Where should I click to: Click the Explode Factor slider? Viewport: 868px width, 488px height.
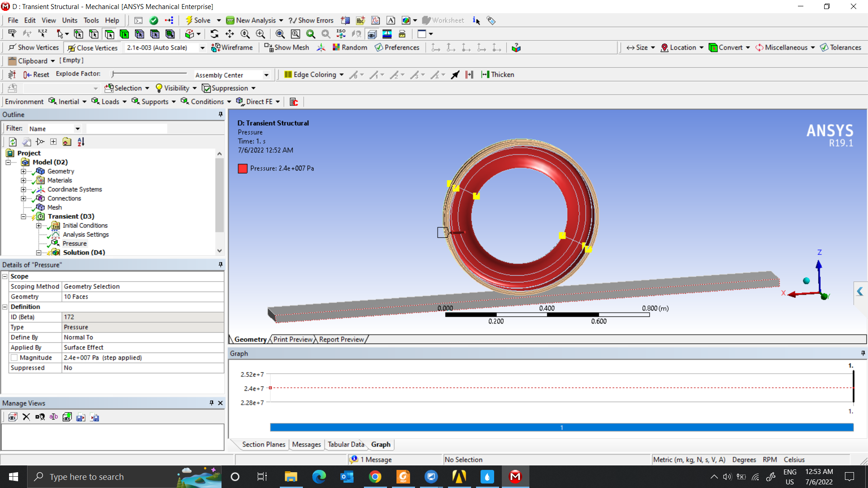click(149, 74)
